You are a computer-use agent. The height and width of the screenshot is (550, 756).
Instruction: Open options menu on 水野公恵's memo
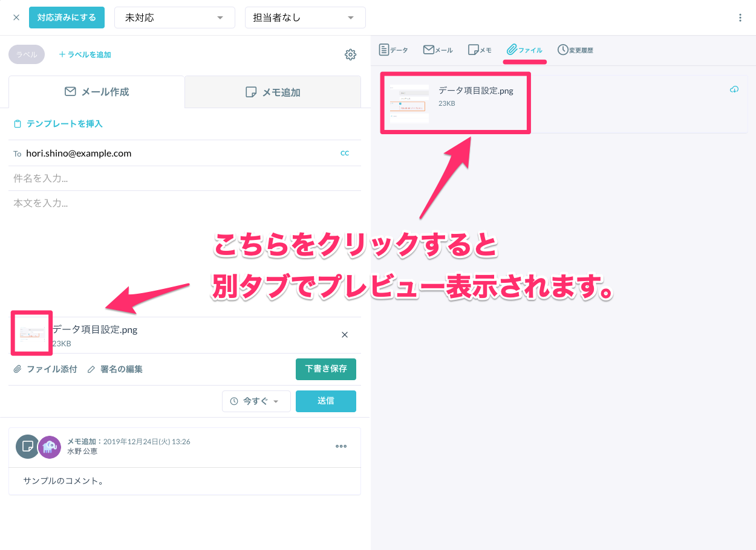click(341, 447)
